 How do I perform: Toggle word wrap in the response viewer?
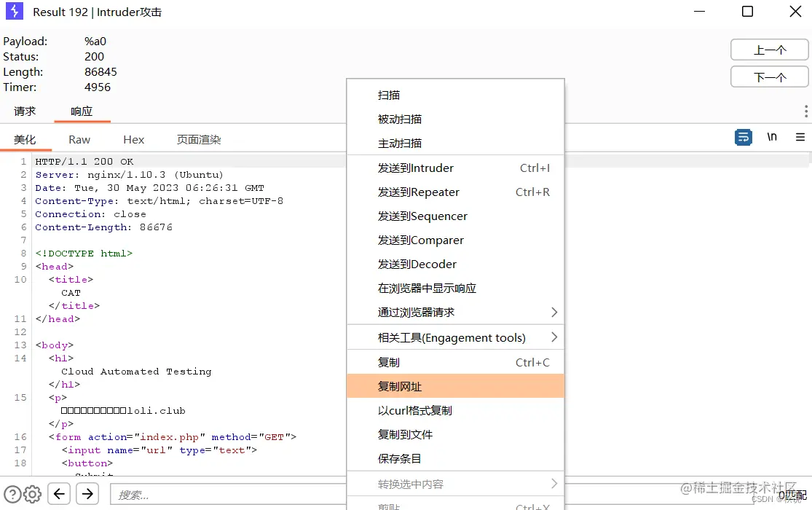tap(743, 137)
